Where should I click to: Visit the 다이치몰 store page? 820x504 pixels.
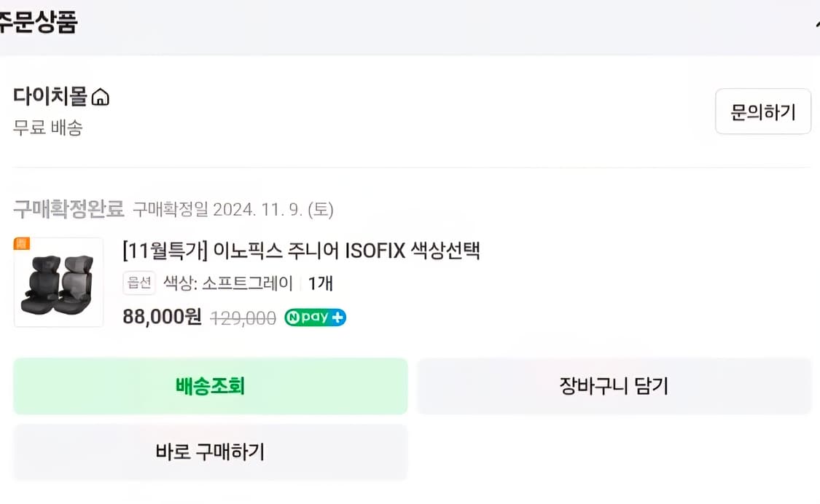coord(50,95)
